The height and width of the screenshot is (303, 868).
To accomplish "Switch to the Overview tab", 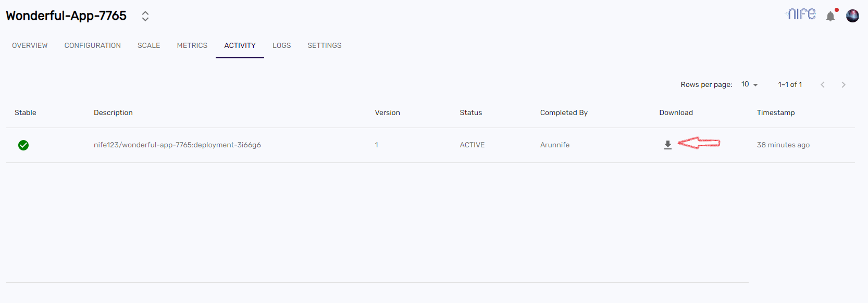I will [x=30, y=45].
